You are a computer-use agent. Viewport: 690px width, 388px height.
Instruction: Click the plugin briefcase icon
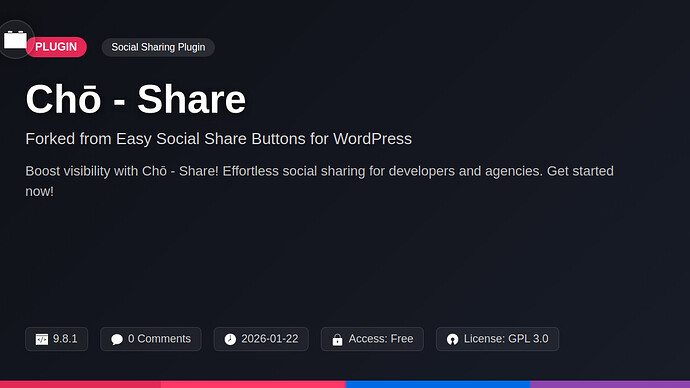(15, 40)
